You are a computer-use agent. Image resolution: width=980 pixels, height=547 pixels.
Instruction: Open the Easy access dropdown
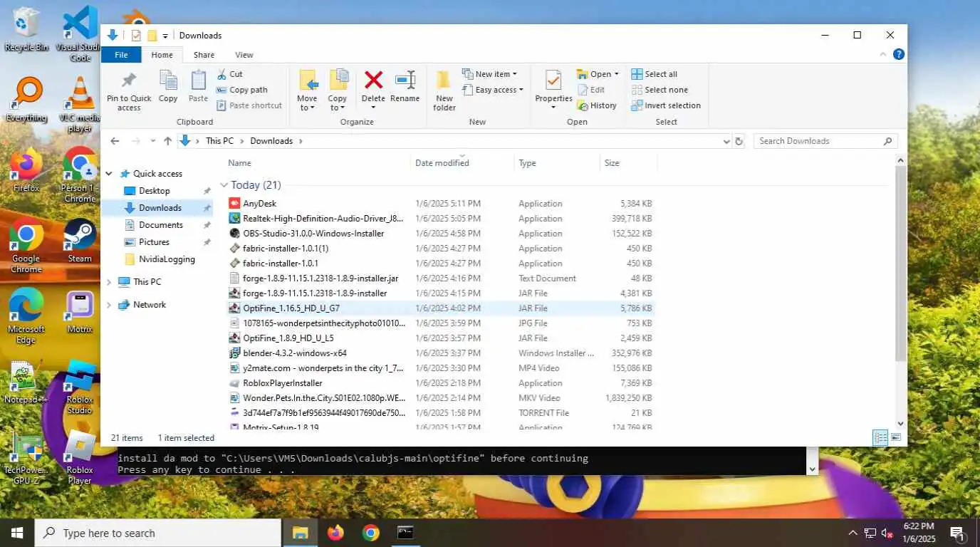click(493, 90)
